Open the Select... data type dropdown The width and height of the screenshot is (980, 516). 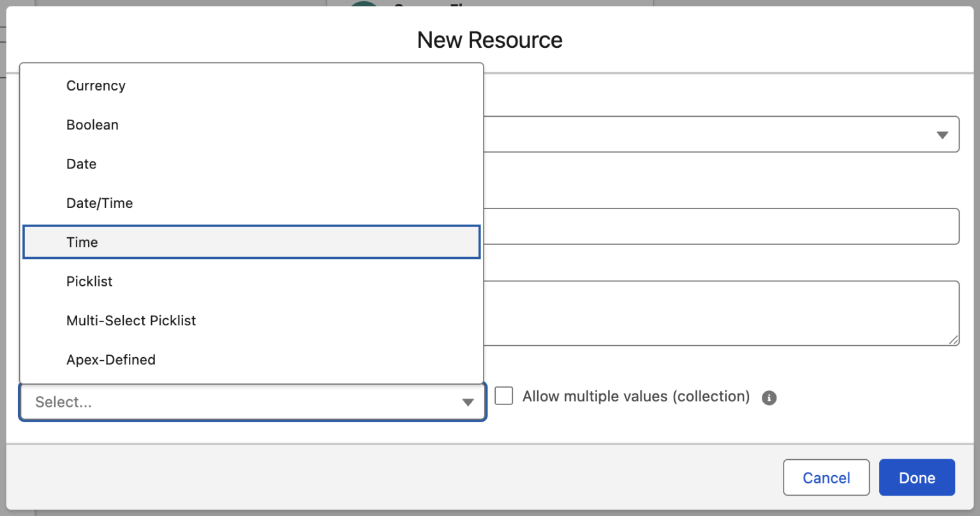[252, 402]
